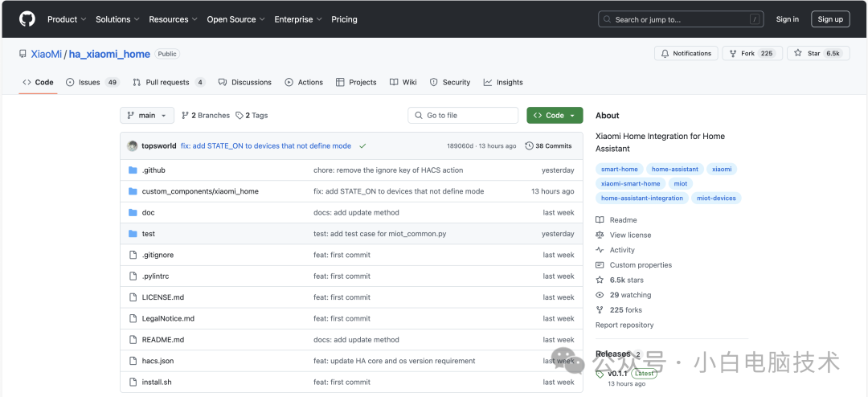The width and height of the screenshot is (868, 397).
Task: Click the .gitignore file icon
Action: [x=133, y=255]
